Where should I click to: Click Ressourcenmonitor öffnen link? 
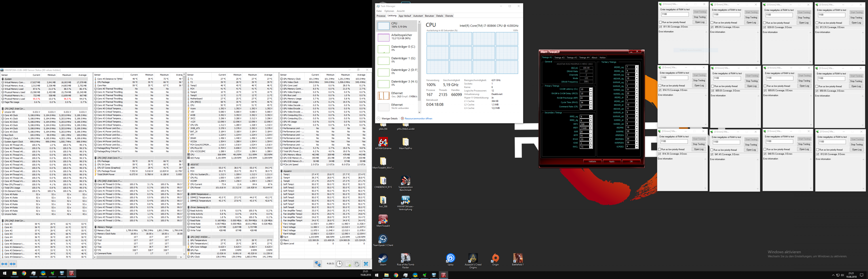418,119
